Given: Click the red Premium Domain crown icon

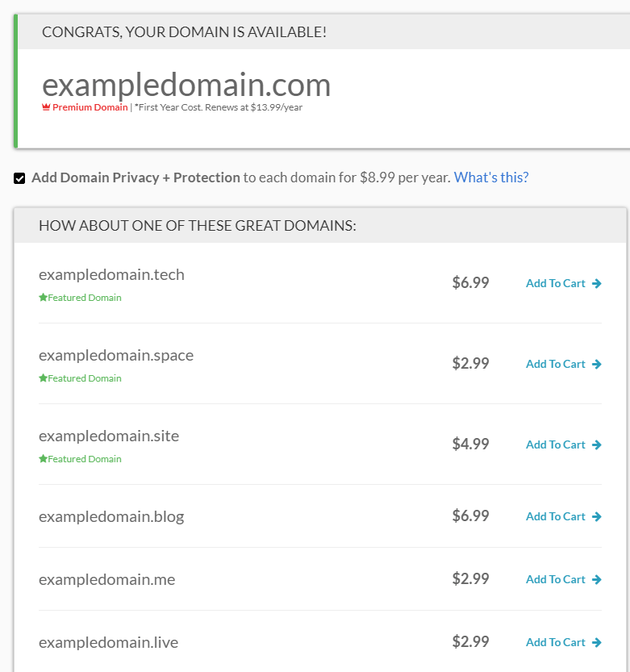Looking at the screenshot, I should click(46, 107).
